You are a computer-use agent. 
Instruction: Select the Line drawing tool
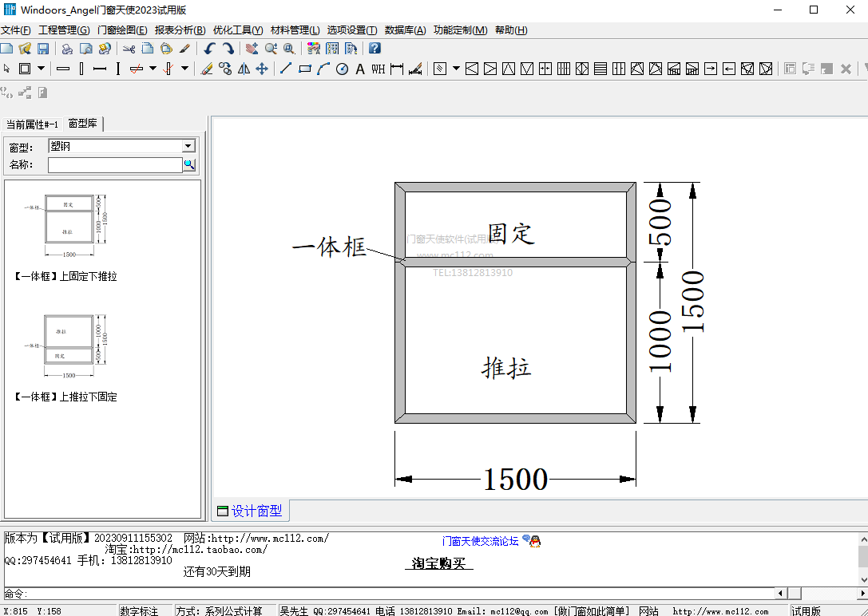point(286,69)
